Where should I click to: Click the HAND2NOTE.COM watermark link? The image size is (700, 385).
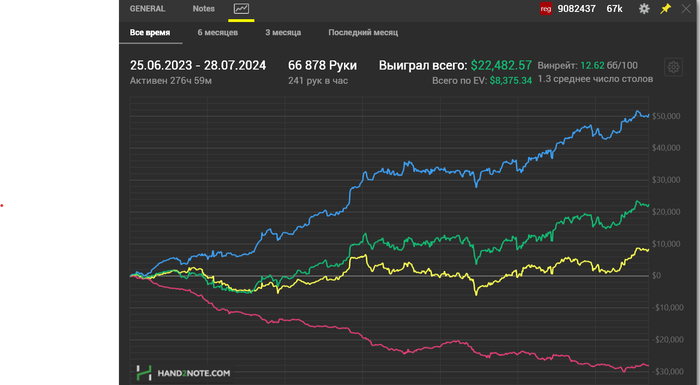click(194, 373)
